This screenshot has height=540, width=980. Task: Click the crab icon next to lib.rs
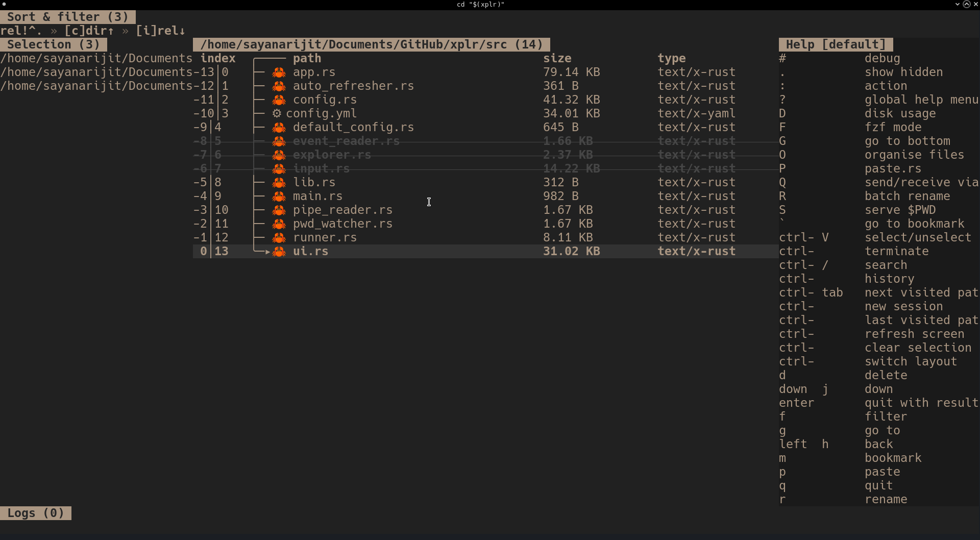279,182
